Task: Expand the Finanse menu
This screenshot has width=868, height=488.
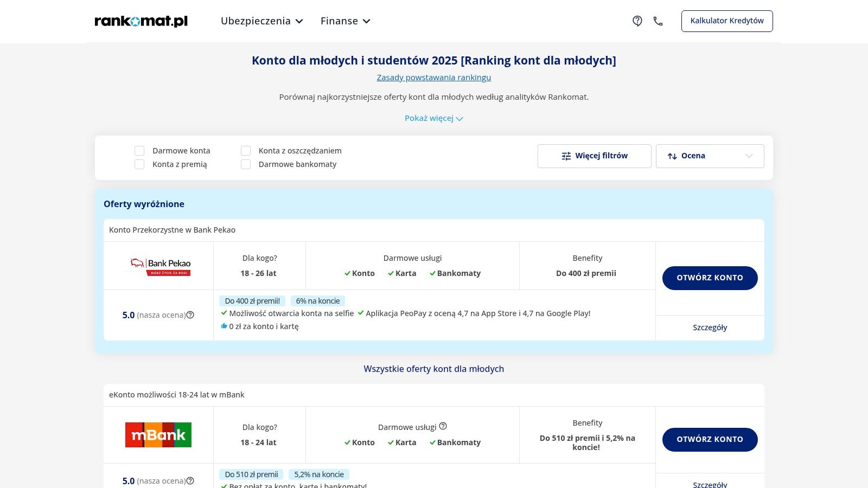Action: pos(346,21)
